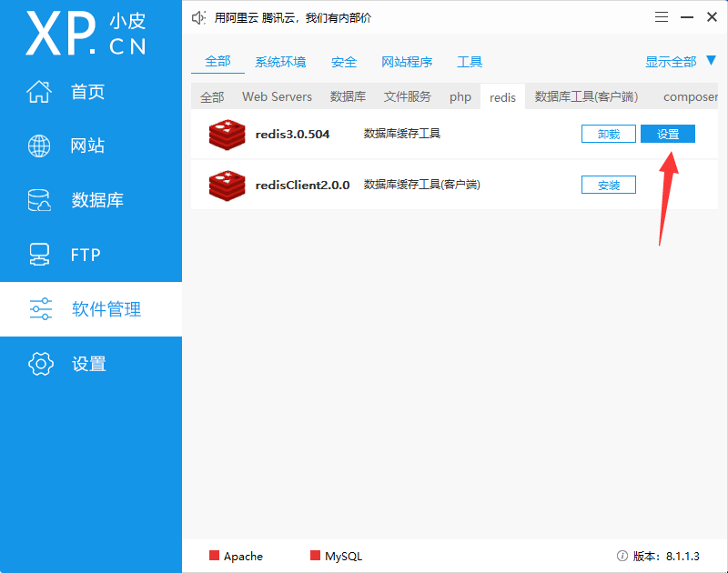Click the redis3.0.504 name text
The width and height of the screenshot is (728, 573).
(292, 134)
